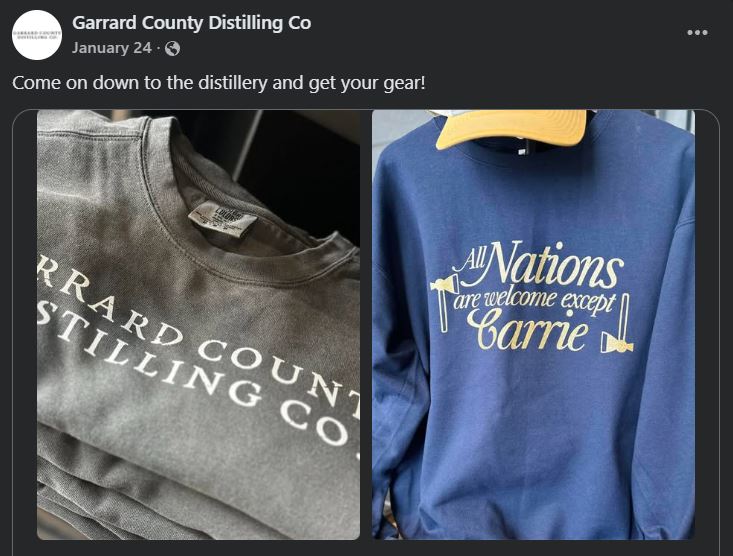Click the left hatchet graphic on navy sweatshirt
This screenshot has width=733, height=556.
pos(444,302)
